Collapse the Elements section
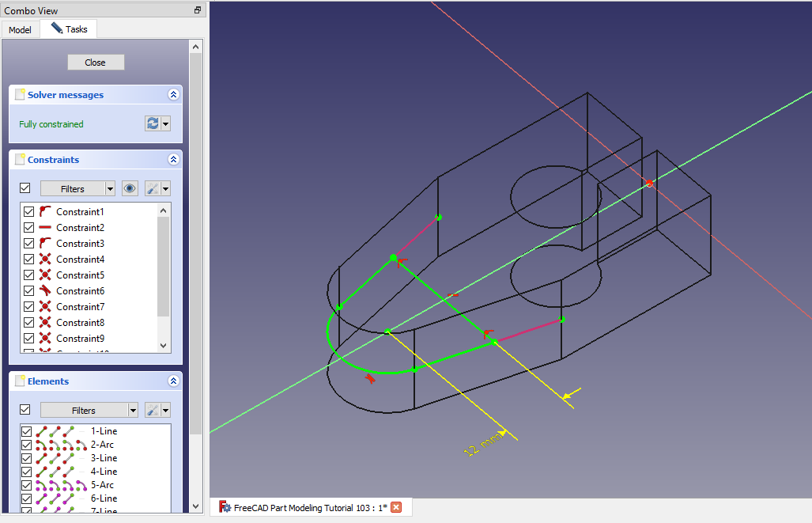This screenshot has width=812, height=523. point(173,381)
